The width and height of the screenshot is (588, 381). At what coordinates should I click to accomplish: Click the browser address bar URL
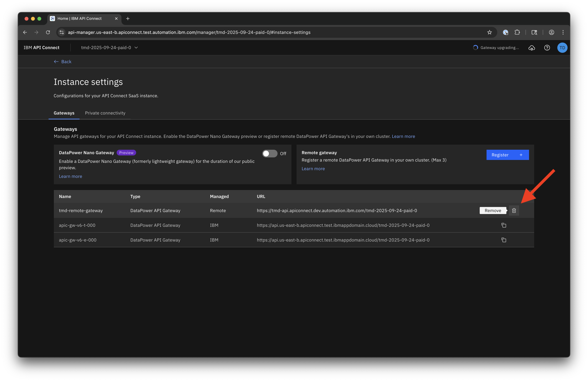(189, 32)
